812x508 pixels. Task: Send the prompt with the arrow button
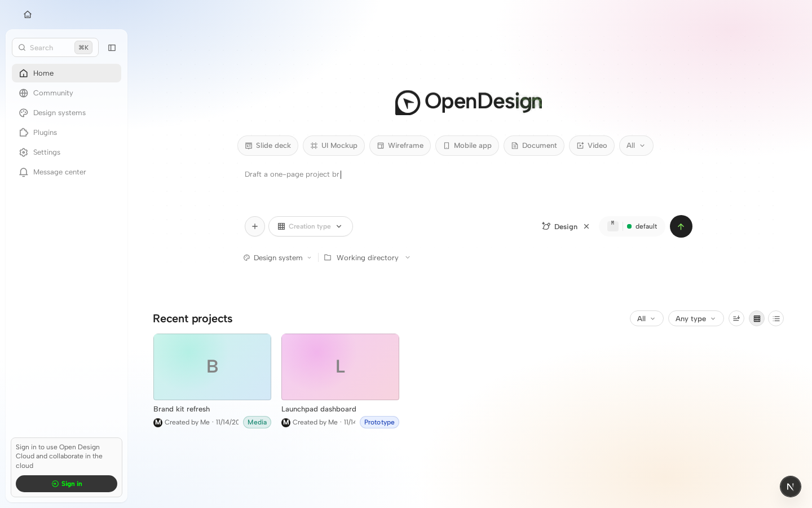681,226
